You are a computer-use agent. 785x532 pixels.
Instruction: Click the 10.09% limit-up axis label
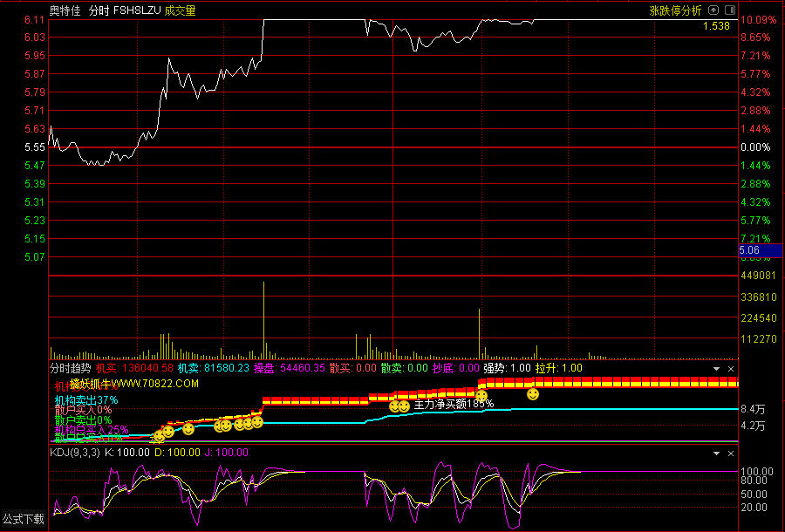[759, 20]
